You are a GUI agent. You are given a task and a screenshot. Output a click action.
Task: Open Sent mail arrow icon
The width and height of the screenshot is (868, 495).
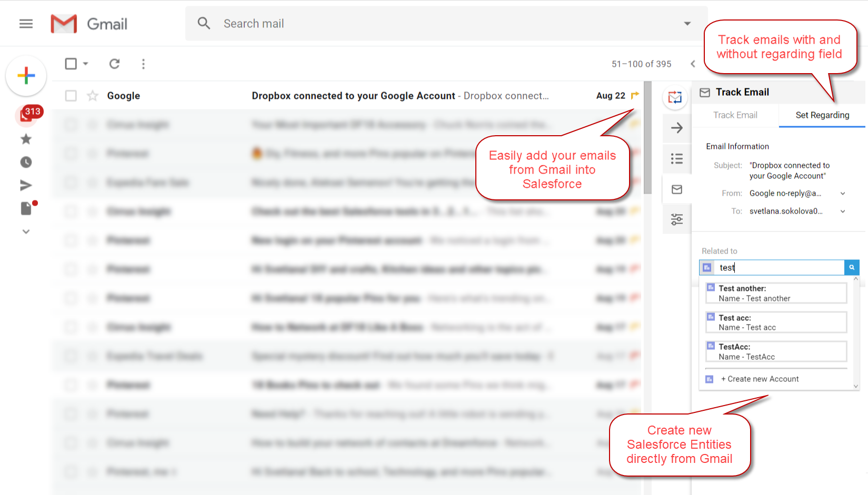click(x=26, y=185)
